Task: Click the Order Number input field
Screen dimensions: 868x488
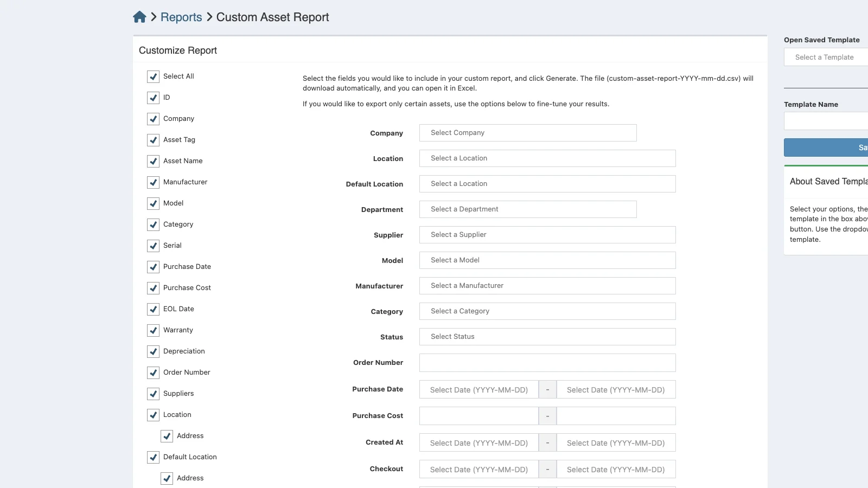Action: pos(547,363)
